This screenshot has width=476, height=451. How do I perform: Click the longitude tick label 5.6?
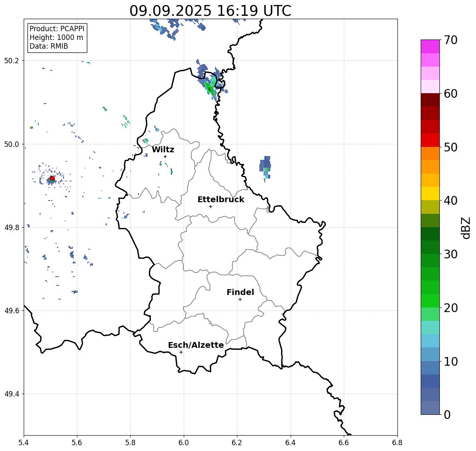pos(77,443)
